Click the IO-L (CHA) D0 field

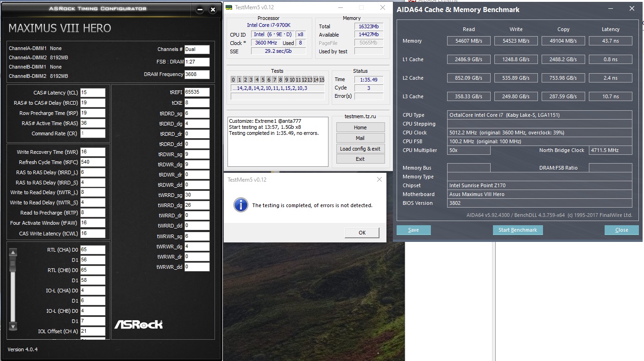(x=93, y=291)
